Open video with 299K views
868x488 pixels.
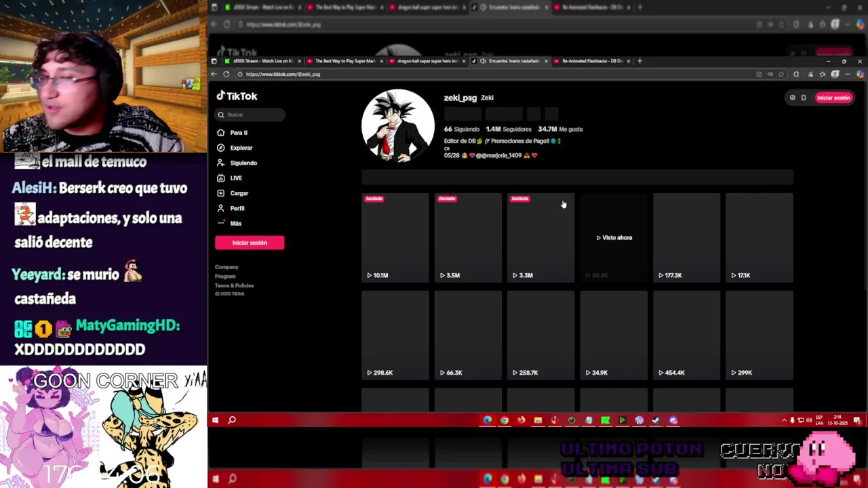[759, 335]
